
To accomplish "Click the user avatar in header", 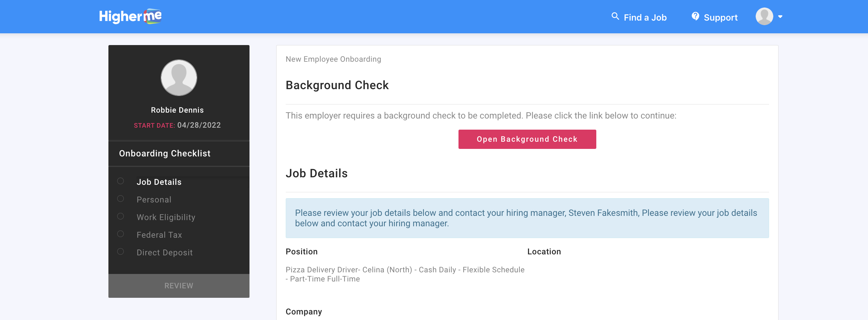I will (x=764, y=17).
